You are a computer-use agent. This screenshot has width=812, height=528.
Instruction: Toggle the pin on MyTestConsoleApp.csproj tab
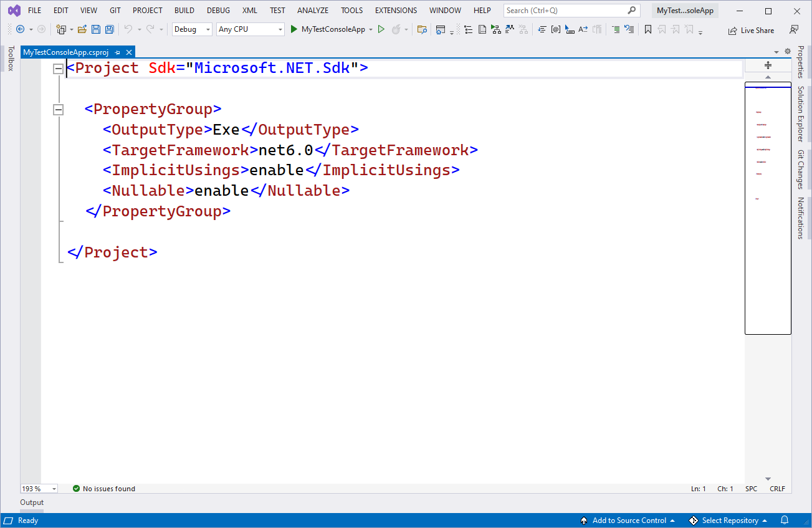[x=118, y=53]
